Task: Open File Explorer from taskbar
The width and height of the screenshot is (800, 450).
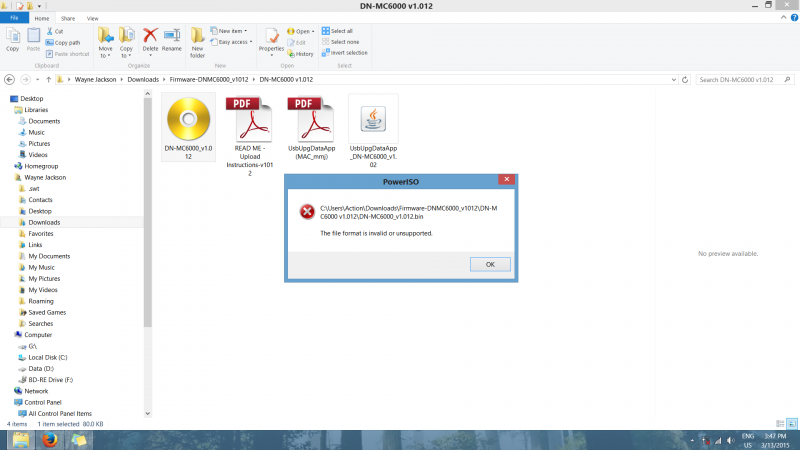Action: tap(21, 440)
